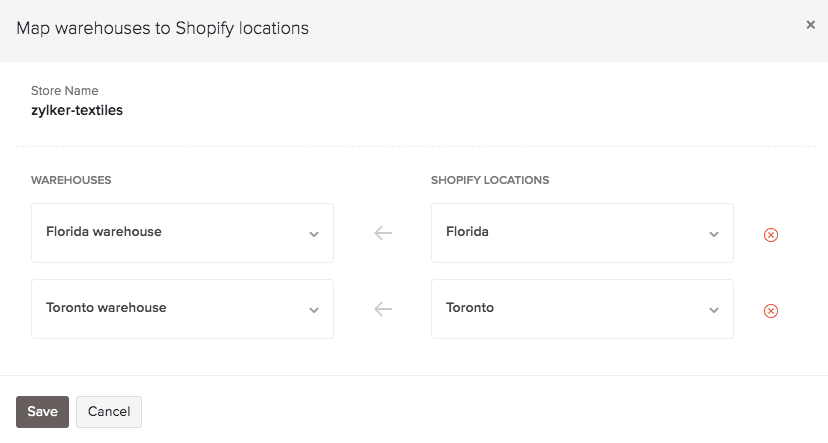Open the Florida warehouse dropdown
828x443 pixels.
pos(182,233)
